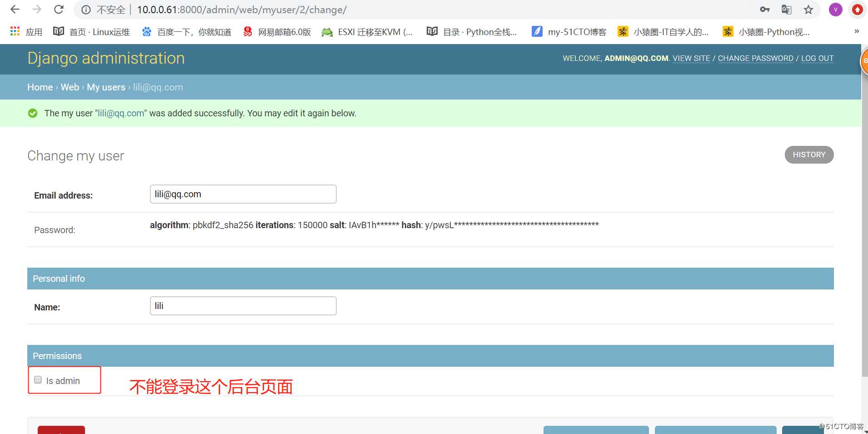Open the 目录 · Python全栈 bookmark

click(x=472, y=32)
